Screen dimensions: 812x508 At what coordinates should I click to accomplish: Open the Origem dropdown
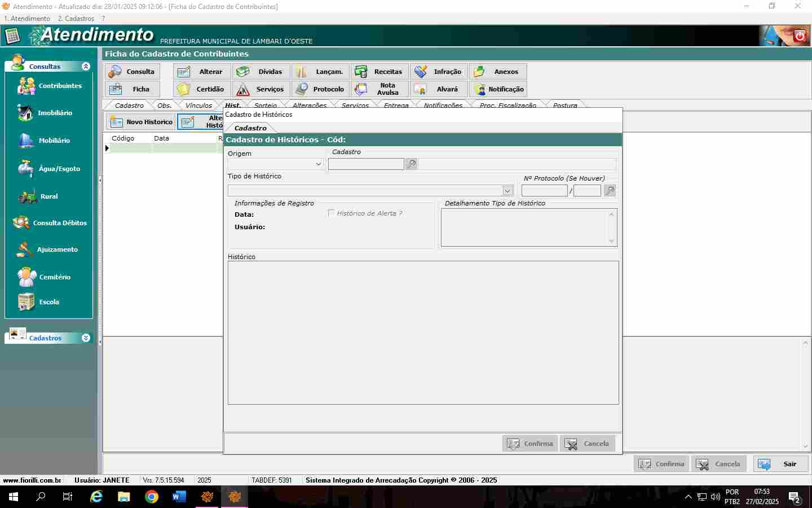point(318,164)
